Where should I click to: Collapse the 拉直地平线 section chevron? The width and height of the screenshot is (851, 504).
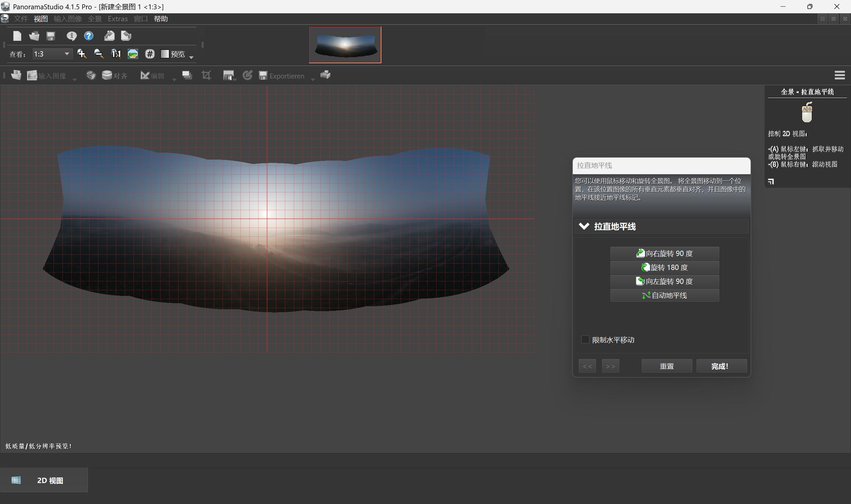pos(584,226)
